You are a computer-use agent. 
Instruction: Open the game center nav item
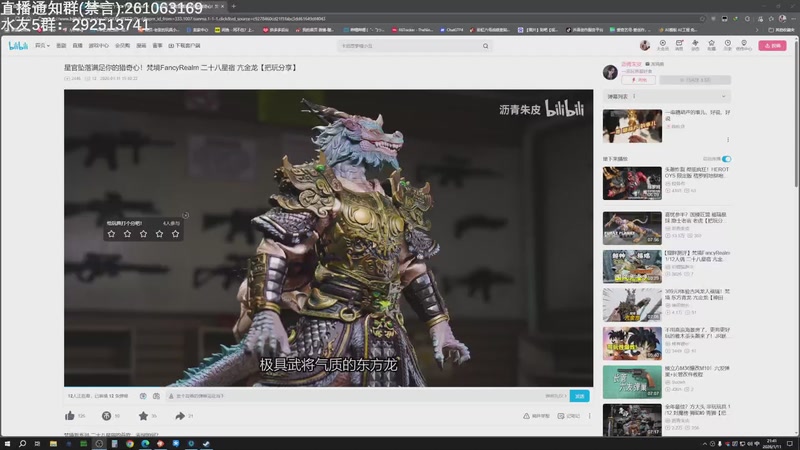[98, 46]
